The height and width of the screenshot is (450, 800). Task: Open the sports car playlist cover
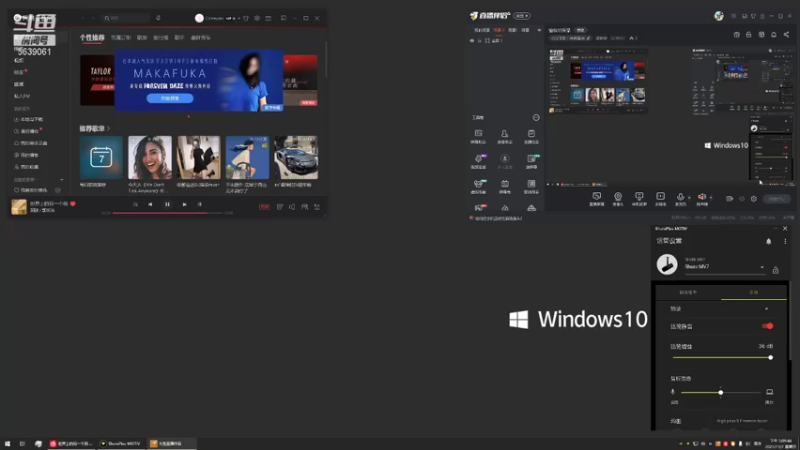pyautogui.click(x=296, y=157)
